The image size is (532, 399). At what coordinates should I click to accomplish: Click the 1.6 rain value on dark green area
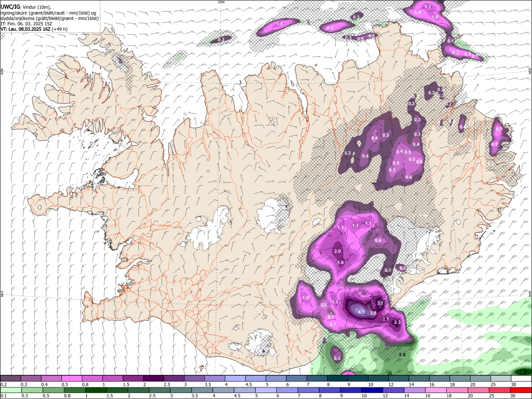pos(523,372)
